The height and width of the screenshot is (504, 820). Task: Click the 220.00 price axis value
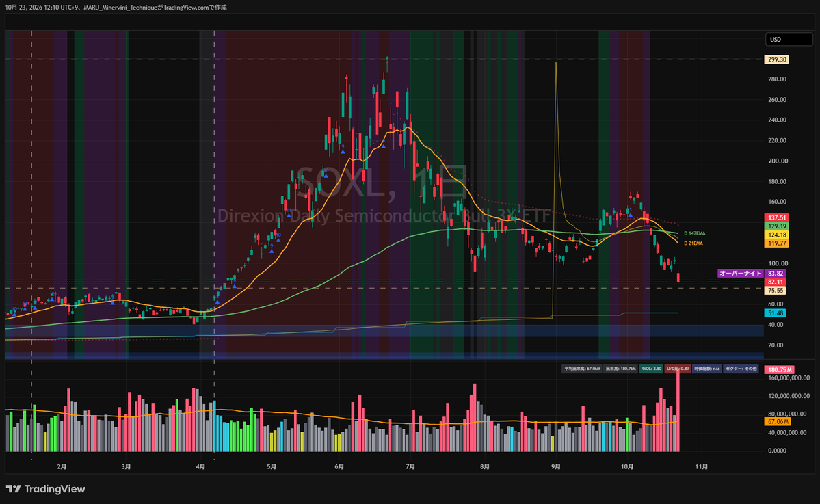coord(777,141)
